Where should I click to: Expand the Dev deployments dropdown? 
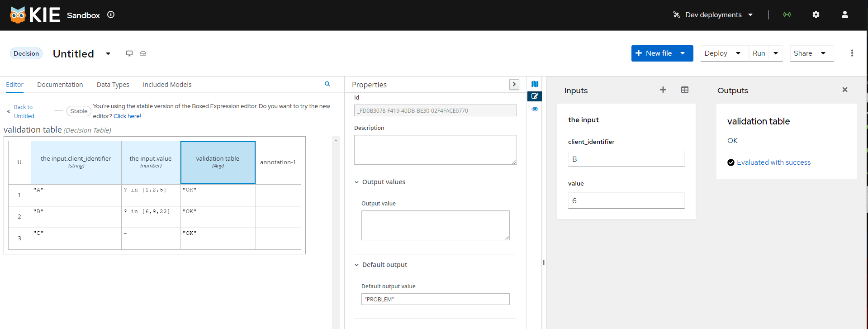tap(750, 15)
